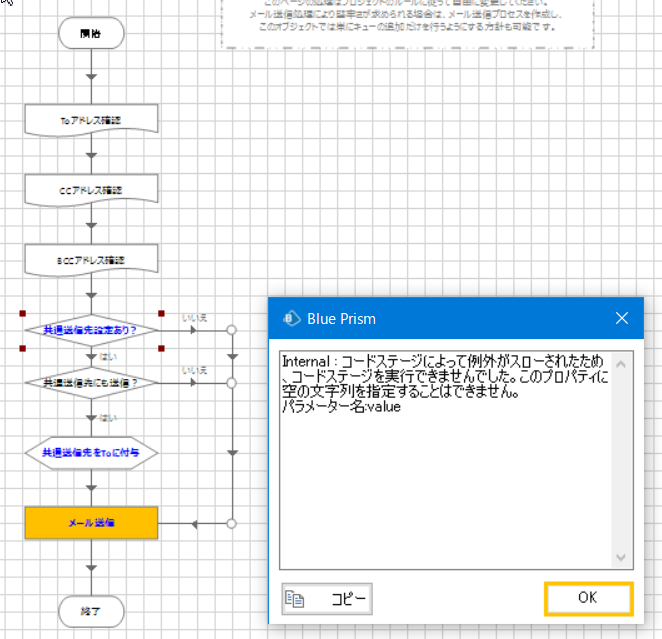Click anchor circle beside 共通送信先にも送信？ branch
This screenshot has width=662, height=639.
pos(231,383)
